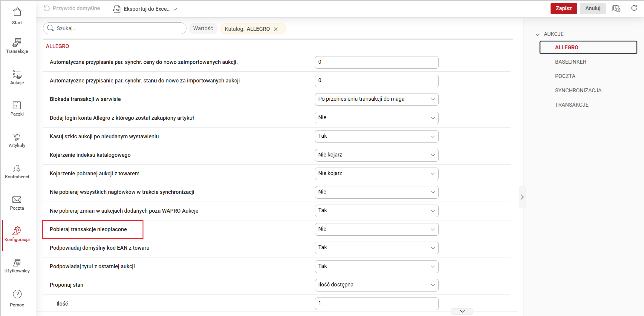
Task: Go to the Start home icon
Action: tap(17, 12)
